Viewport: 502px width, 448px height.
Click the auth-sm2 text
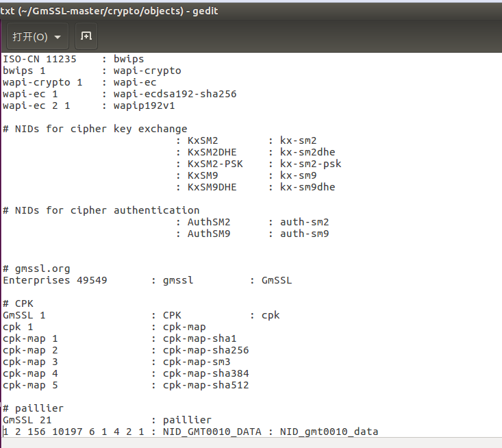click(305, 222)
